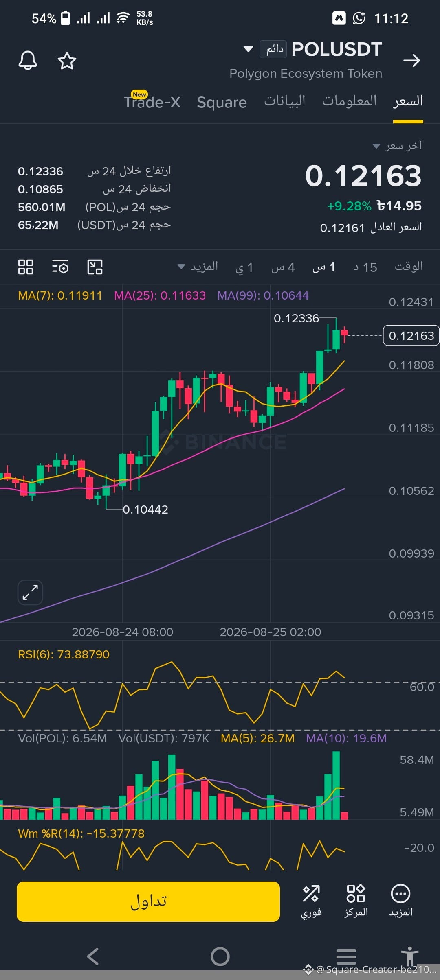Select the 1 س hourly timeframe
This screenshot has width=440, height=980.
pyautogui.click(x=324, y=267)
